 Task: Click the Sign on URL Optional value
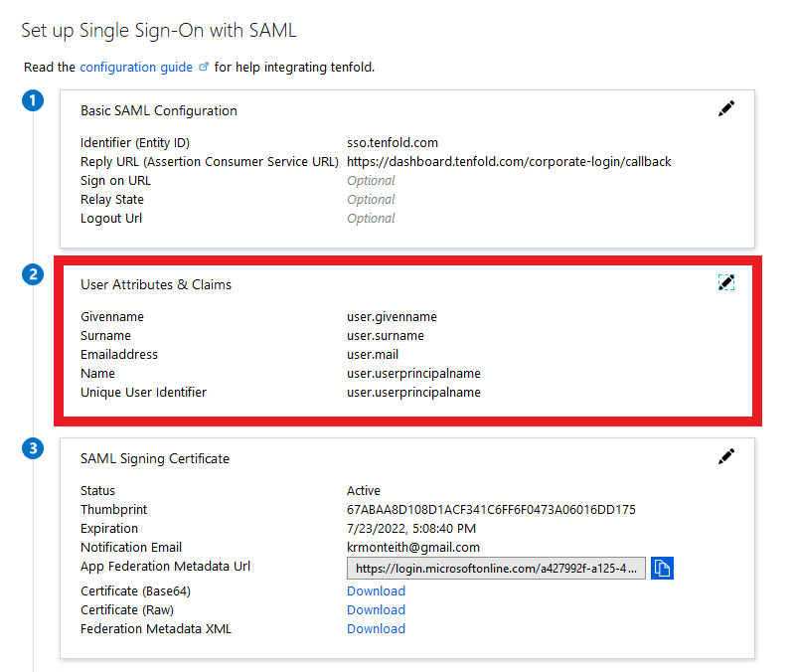[371, 181]
